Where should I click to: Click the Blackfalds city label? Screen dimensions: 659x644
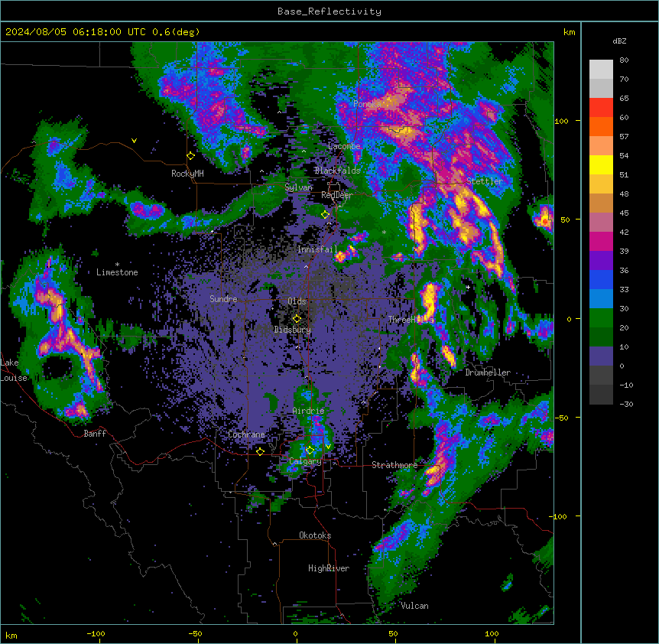point(337,171)
